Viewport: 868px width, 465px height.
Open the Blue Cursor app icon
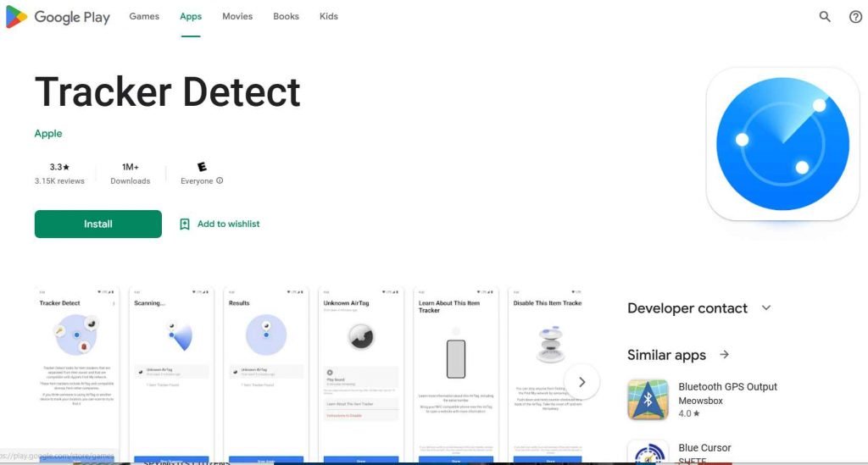point(648,452)
